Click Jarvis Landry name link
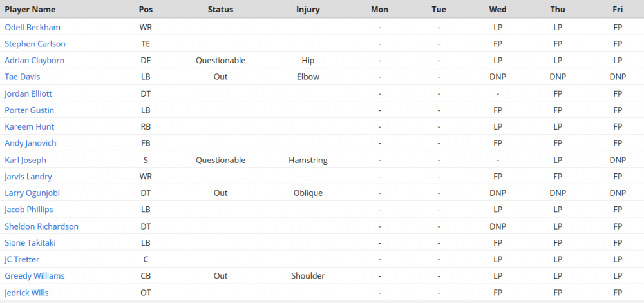 click(x=28, y=177)
